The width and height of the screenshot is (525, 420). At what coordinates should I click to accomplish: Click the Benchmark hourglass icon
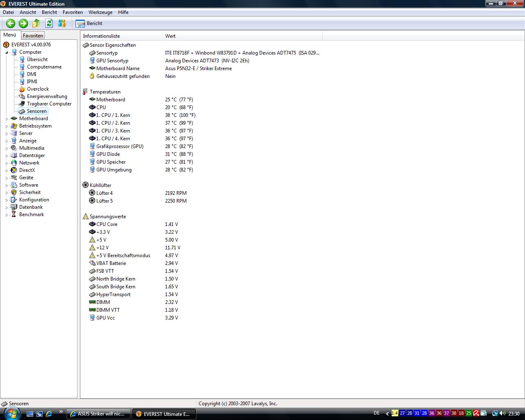coord(14,215)
